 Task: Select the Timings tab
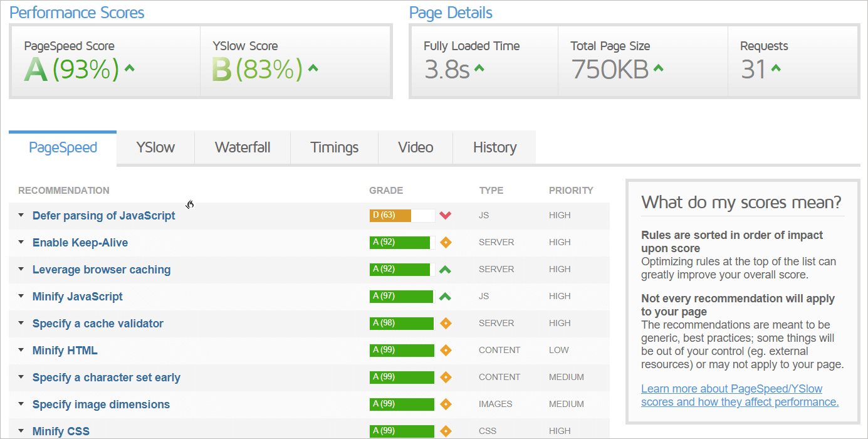pos(335,148)
